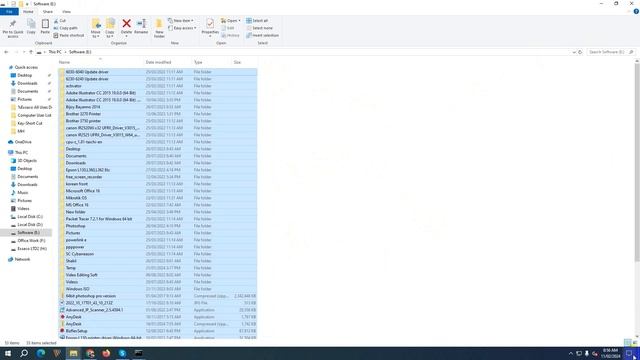Click the search Software box
Screen dimensions: 640x360
point(611,52)
